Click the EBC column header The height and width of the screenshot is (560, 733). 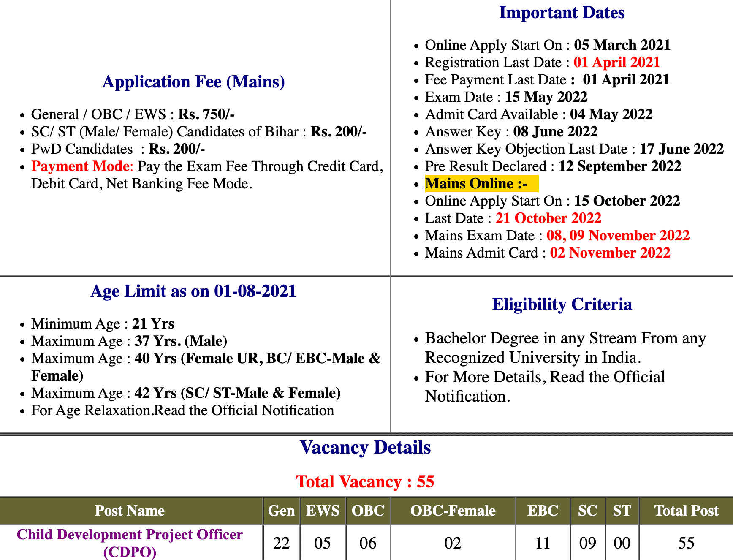[x=543, y=511]
